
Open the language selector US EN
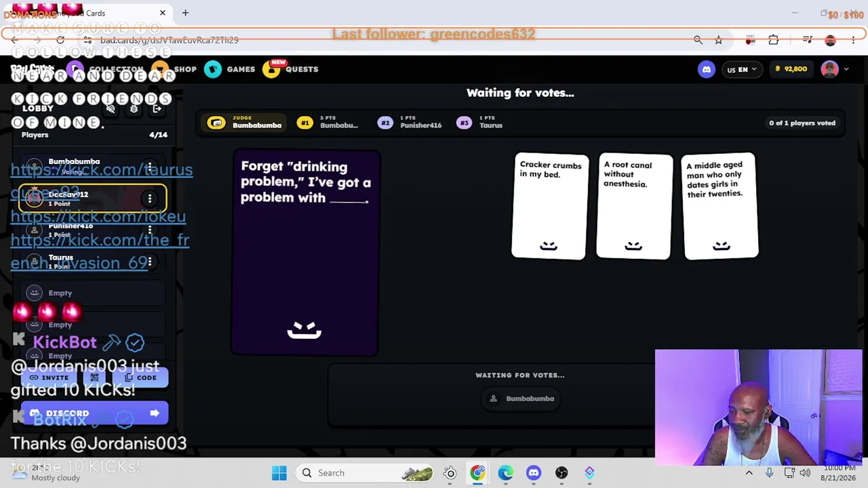click(x=742, y=69)
